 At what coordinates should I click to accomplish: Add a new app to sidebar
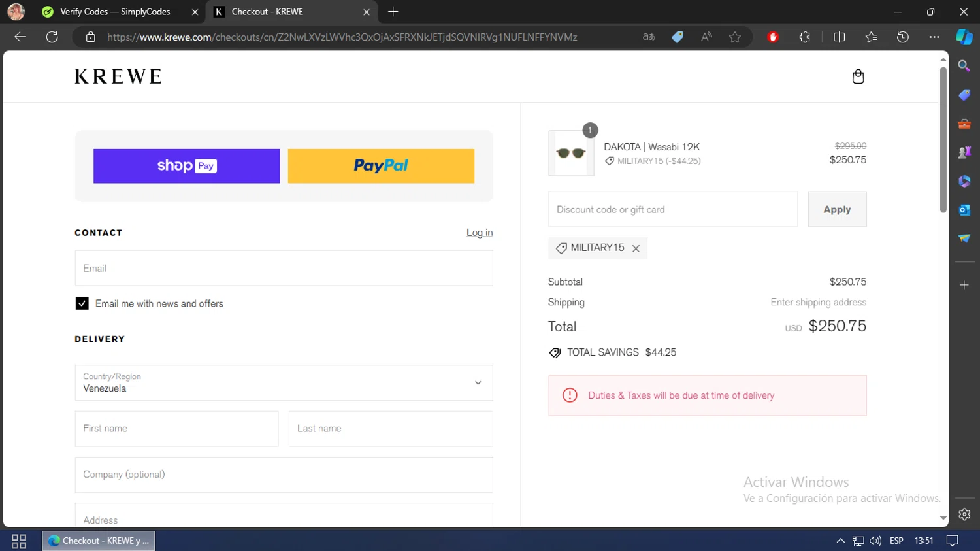[x=964, y=285]
